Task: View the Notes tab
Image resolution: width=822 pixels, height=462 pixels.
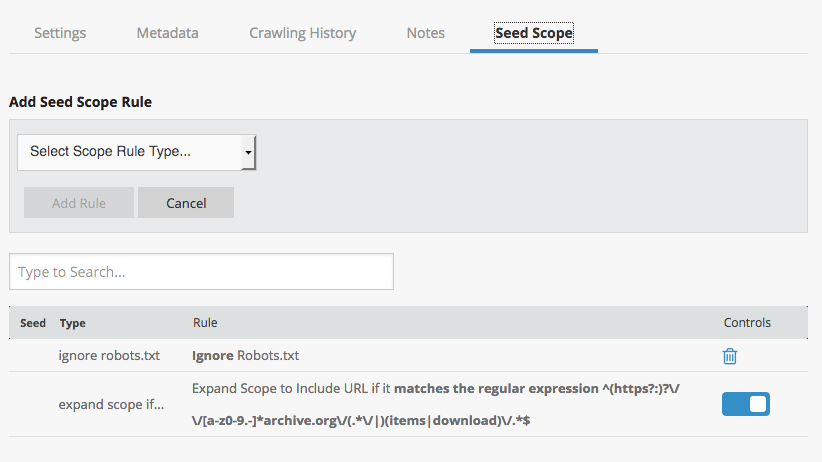Action: pyautogui.click(x=425, y=33)
